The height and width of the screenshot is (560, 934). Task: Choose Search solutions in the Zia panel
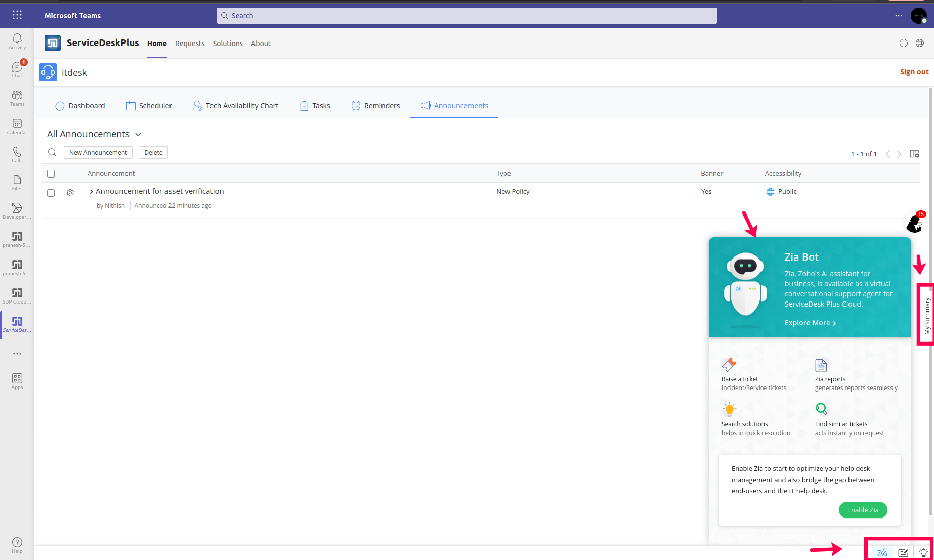tap(756, 420)
